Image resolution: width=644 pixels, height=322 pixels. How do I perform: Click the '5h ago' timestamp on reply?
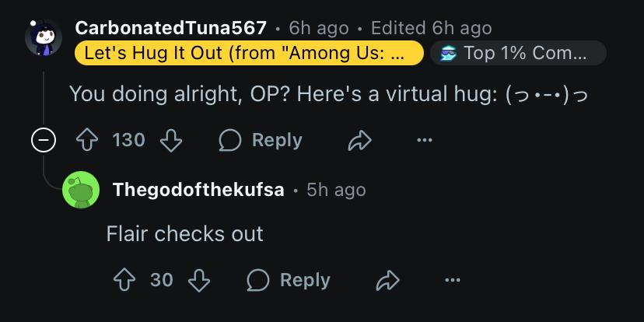pos(336,190)
